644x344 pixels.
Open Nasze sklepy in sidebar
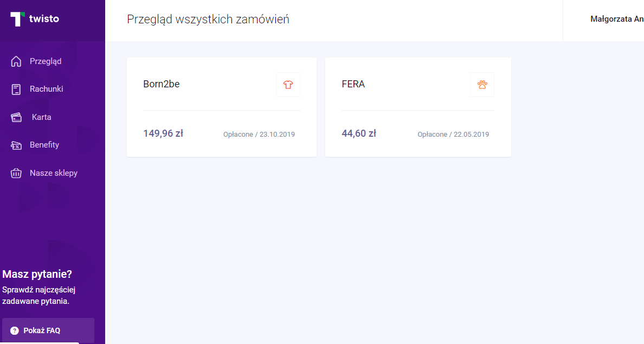53,173
